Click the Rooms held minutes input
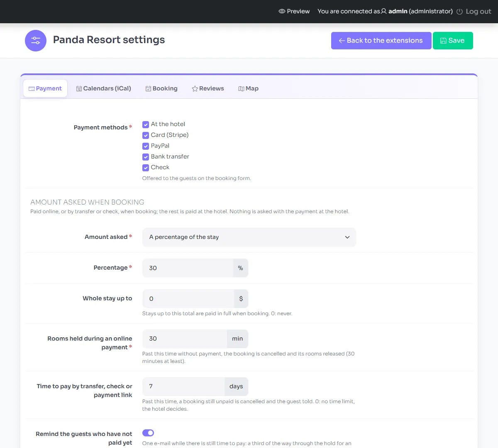The height and width of the screenshot is (448, 498). (185, 339)
